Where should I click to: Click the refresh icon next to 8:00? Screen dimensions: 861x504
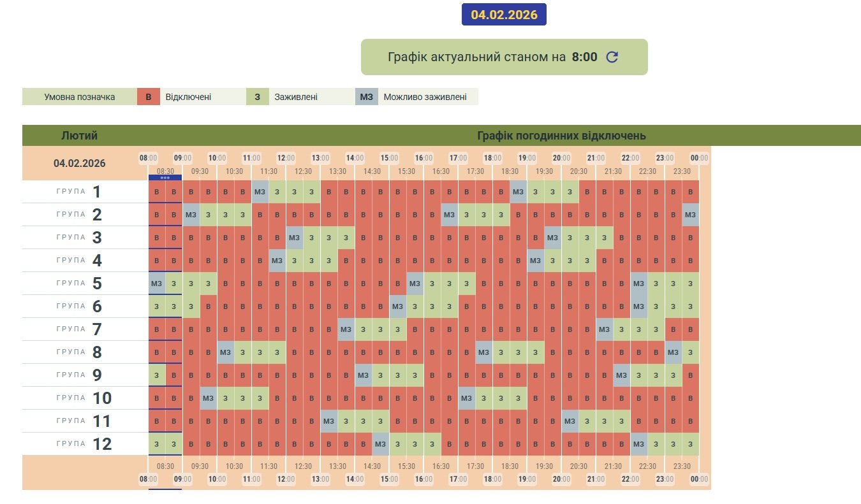point(612,57)
